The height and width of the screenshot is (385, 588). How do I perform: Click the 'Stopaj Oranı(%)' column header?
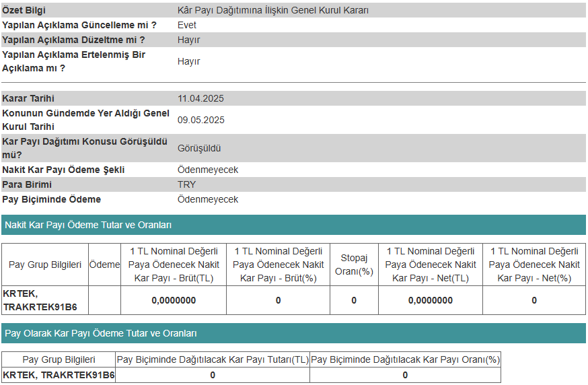[354, 265]
